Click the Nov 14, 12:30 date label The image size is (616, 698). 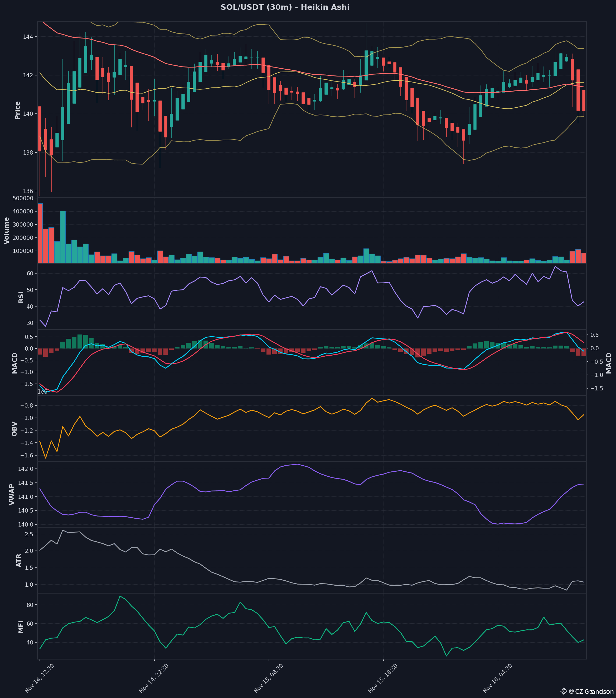40,678
